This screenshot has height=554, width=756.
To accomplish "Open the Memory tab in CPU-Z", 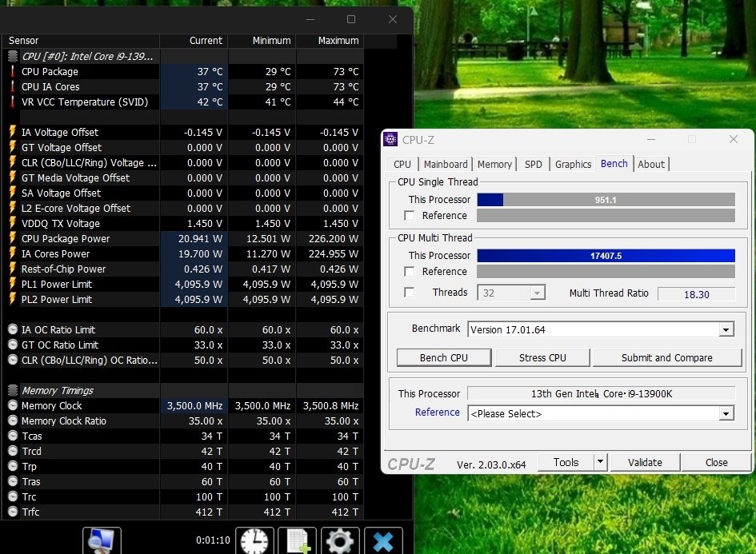I will click(x=494, y=164).
